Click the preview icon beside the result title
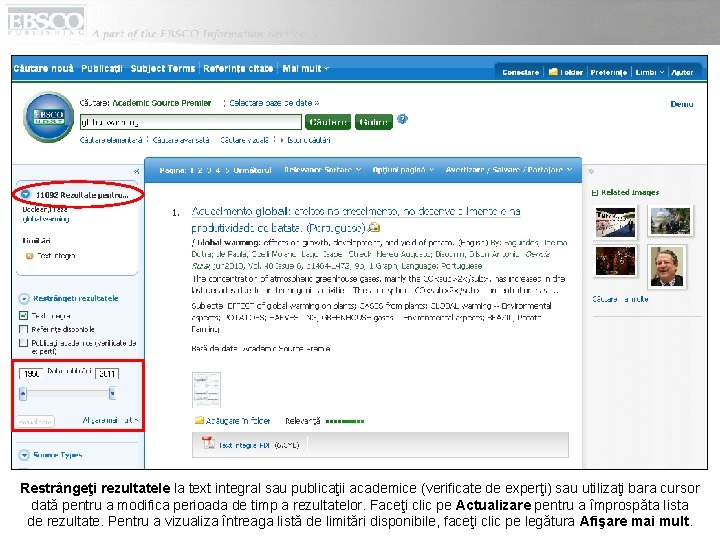The image size is (720, 540). [x=374, y=227]
